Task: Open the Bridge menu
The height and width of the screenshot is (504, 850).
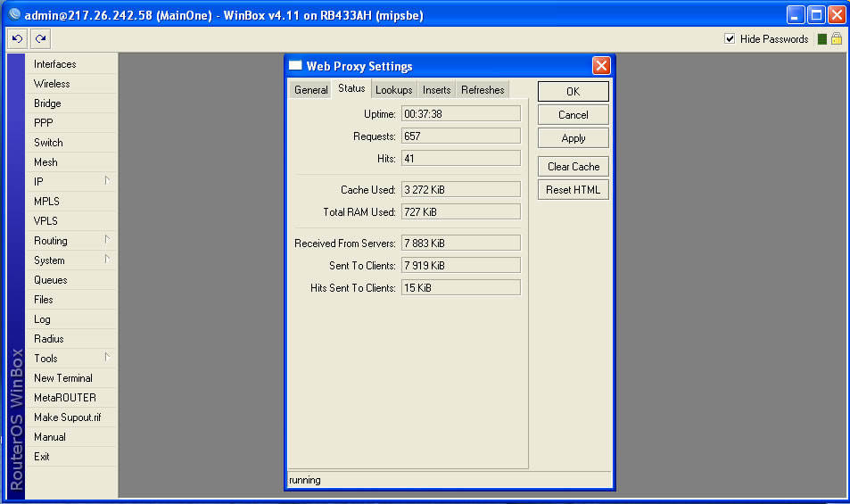Action: point(71,103)
